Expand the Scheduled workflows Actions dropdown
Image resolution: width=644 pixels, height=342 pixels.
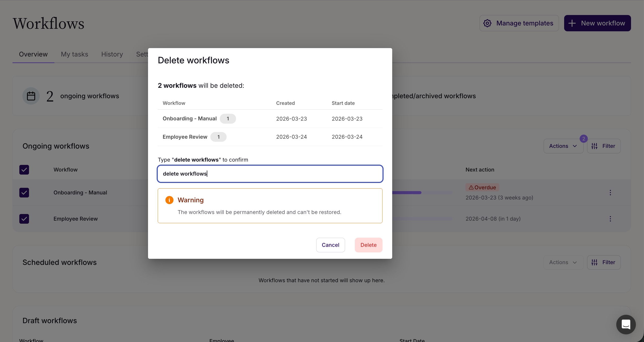[x=563, y=262]
